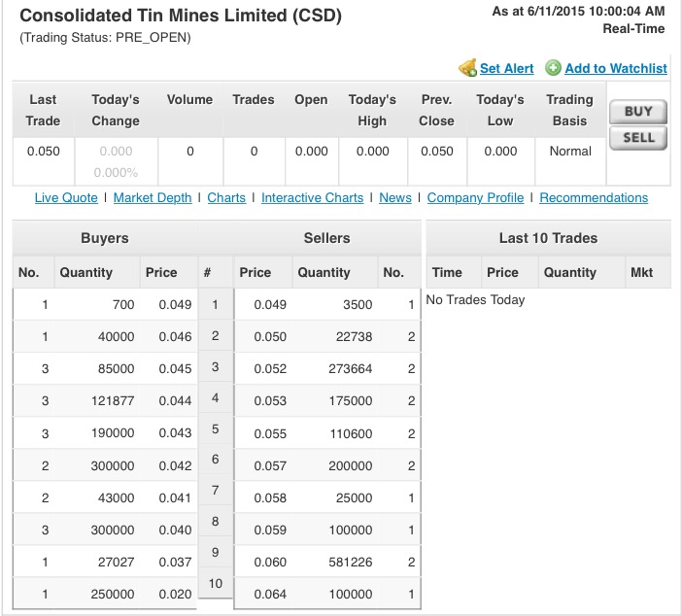Click the Consolidated Tin Mines Limited title
The image size is (682, 616).
coord(181,16)
